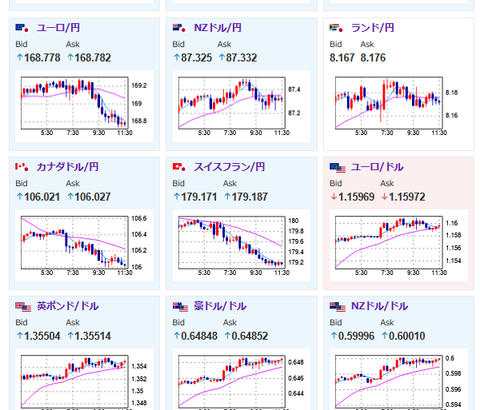Image resolution: width=480 pixels, height=410 pixels.
Task: Click the British pound/Dollar flag icon
Action: point(23,306)
